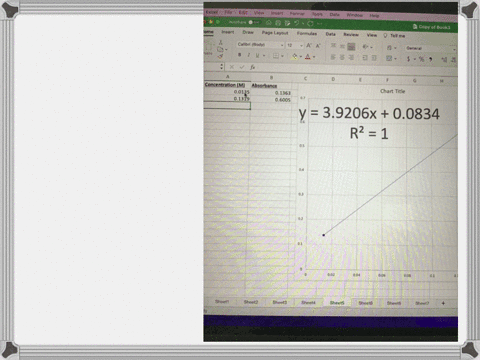Open the Window menu in the menu bar
480x360 pixels.
point(354,15)
